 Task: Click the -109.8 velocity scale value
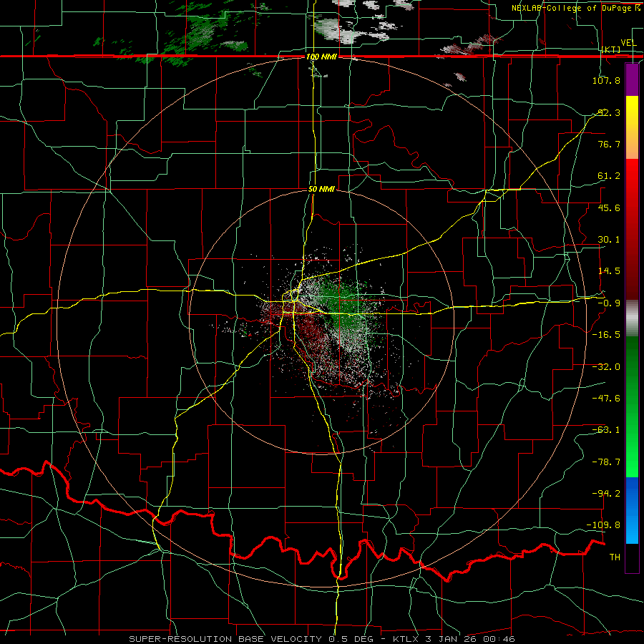tap(604, 525)
